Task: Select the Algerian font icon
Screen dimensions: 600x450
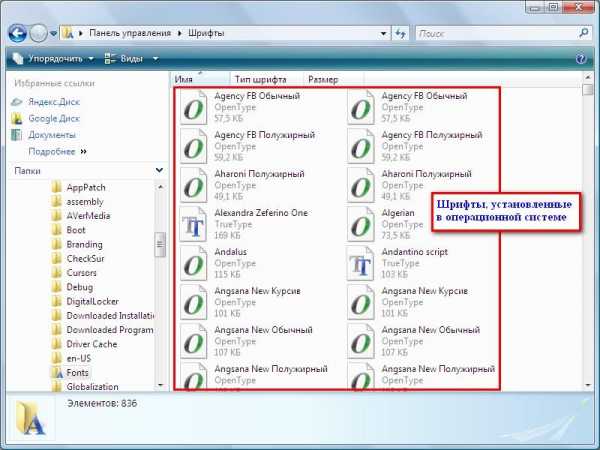Action: pos(360,226)
